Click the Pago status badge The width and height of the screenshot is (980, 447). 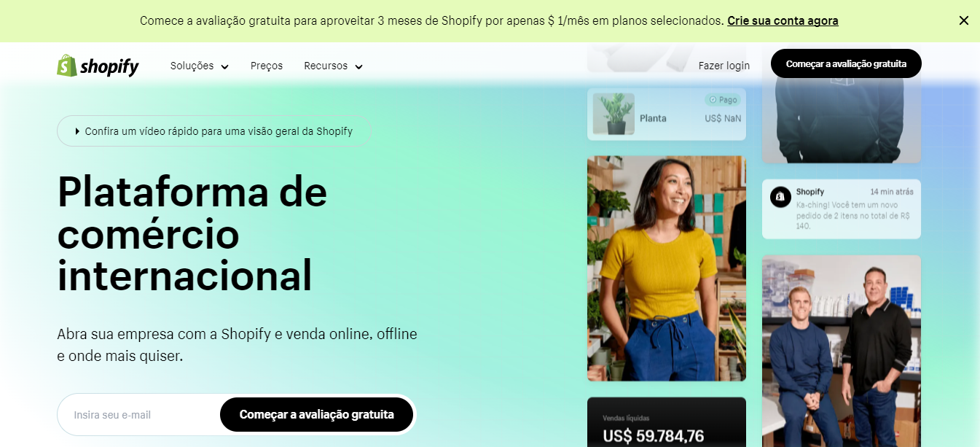pyautogui.click(x=723, y=100)
